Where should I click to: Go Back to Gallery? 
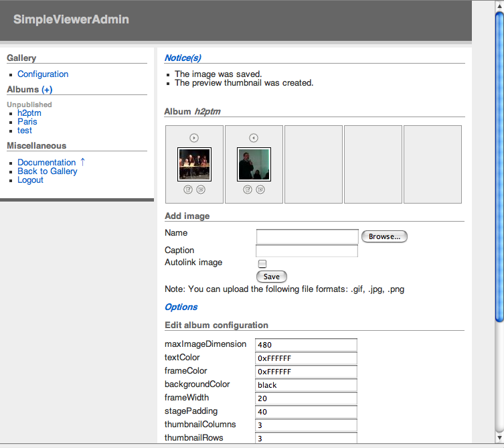tap(48, 171)
